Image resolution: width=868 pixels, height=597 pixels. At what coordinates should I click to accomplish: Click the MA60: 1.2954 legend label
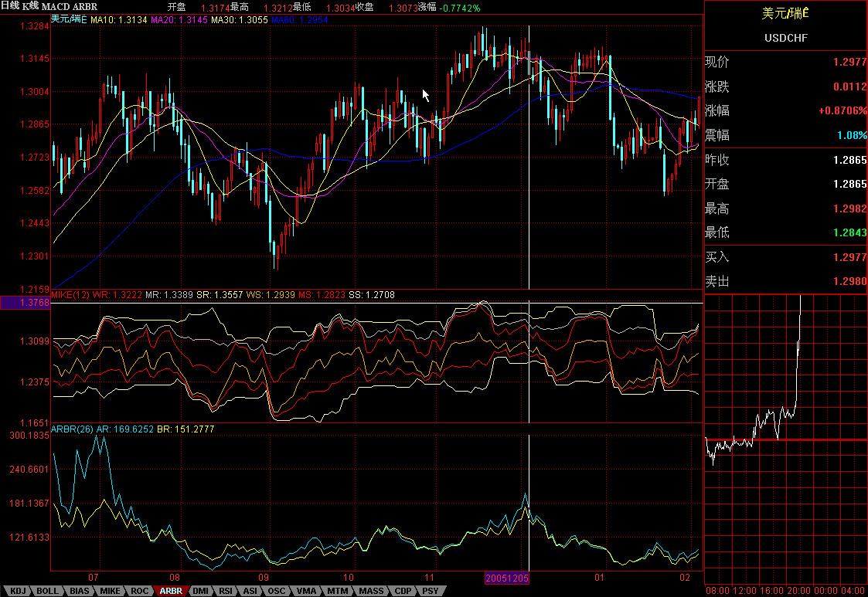(x=299, y=20)
